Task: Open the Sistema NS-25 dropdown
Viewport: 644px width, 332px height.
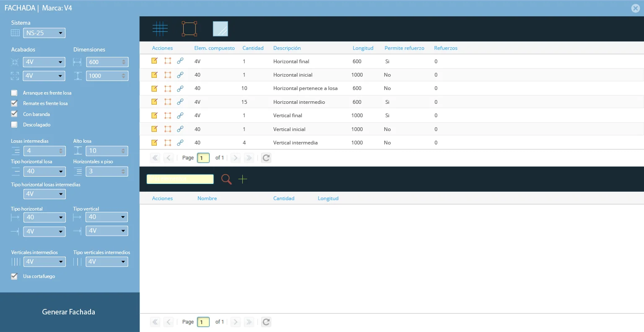Action: [44, 33]
